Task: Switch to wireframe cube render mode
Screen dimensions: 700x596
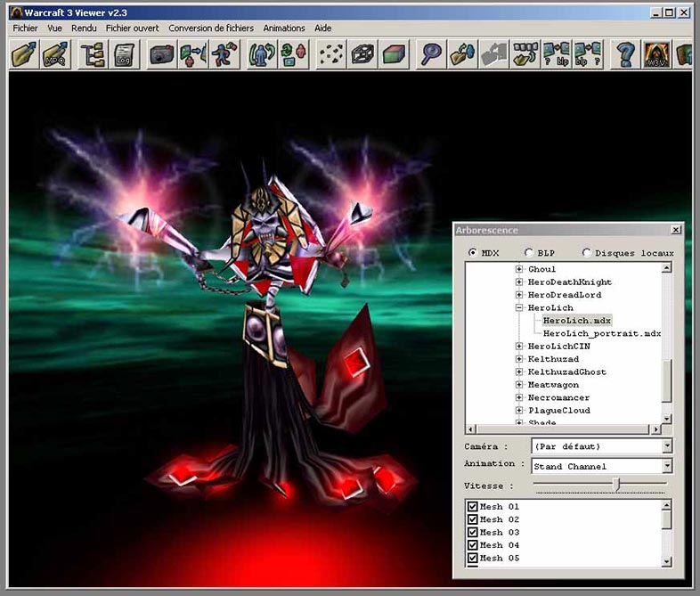Action: coord(362,54)
